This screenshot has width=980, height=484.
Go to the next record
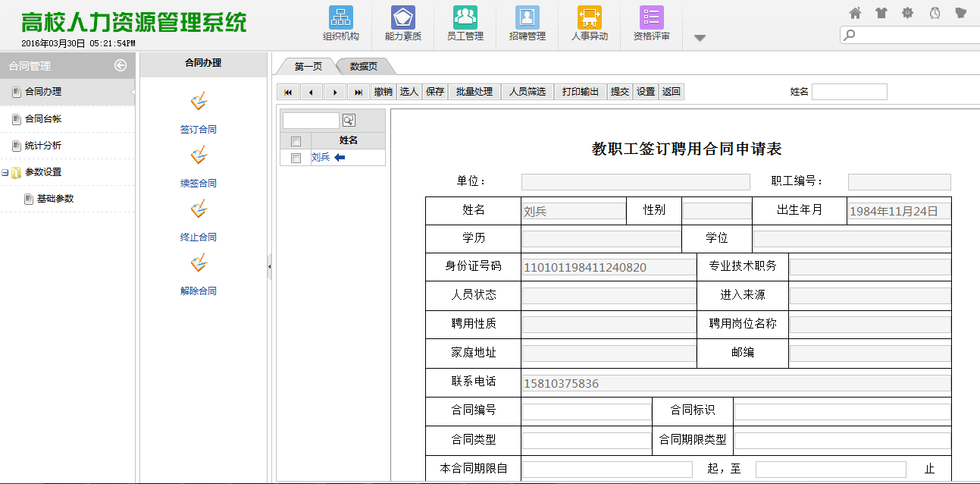tap(335, 92)
